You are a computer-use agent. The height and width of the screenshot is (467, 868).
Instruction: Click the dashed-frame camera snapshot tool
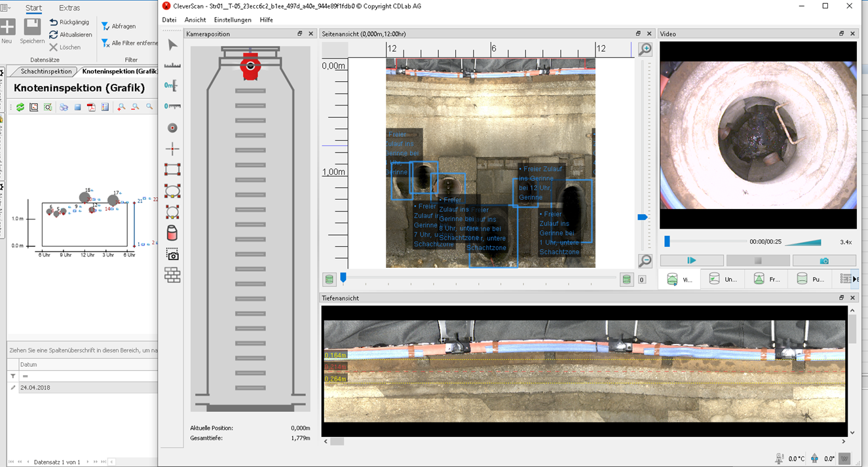point(172,254)
